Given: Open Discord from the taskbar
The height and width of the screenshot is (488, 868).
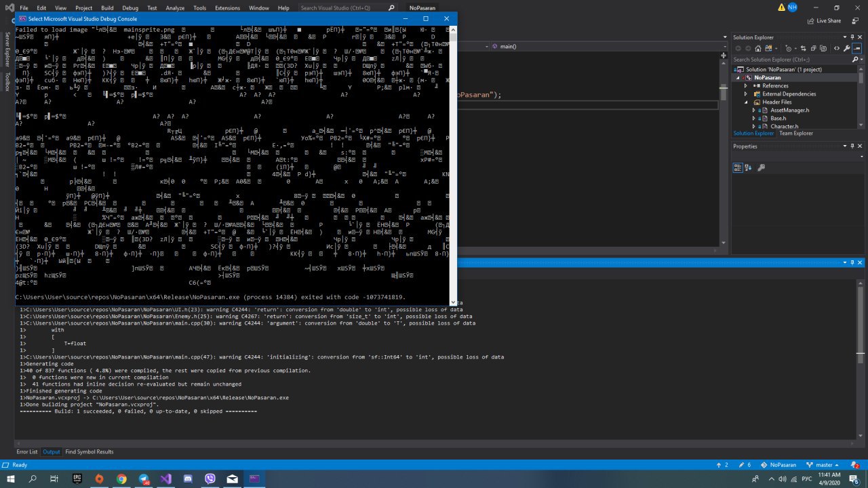Looking at the screenshot, I should coord(188,479).
